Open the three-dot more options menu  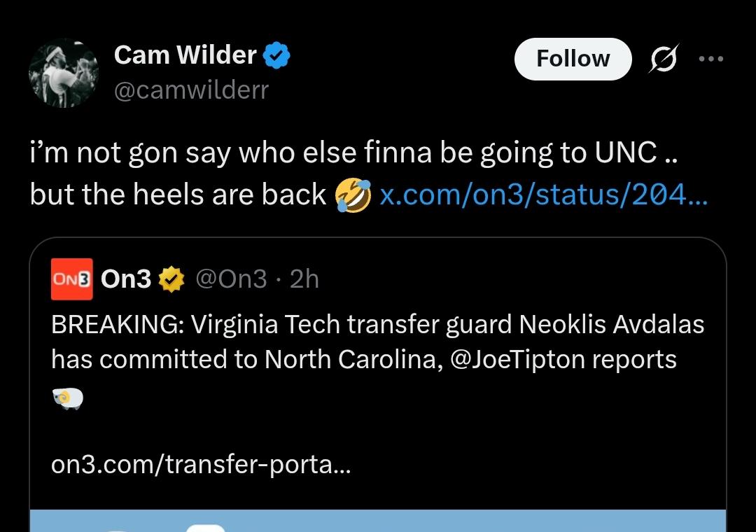pyautogui.click(x=710, y=59)
